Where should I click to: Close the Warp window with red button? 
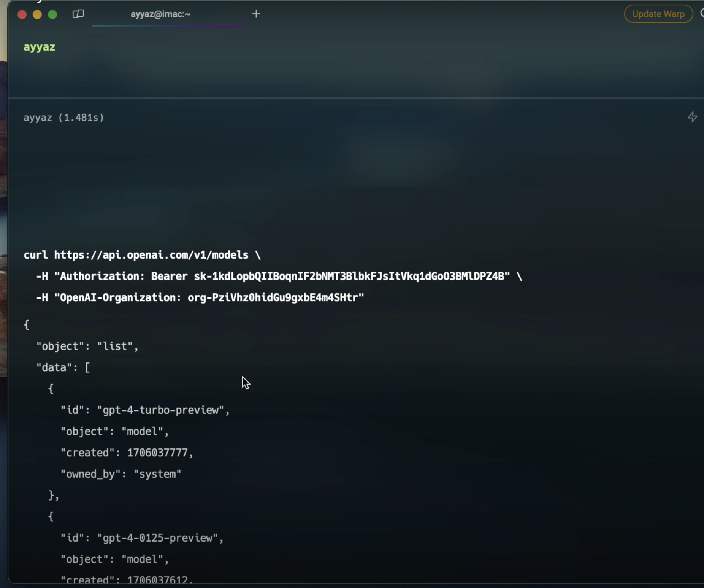22,14
